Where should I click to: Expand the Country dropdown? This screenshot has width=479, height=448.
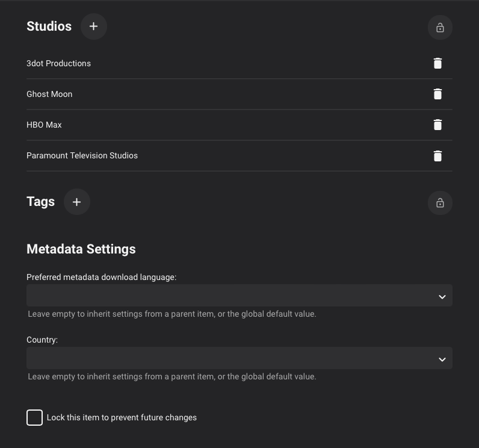[x=239, y=358]
